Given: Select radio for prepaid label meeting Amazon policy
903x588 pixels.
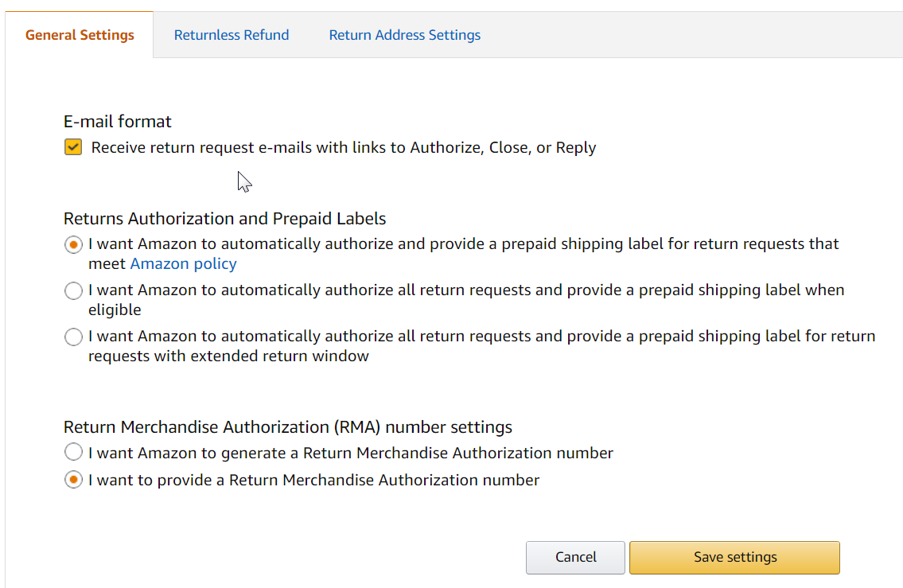Looking at the screenshot, I should tap(73, 244).
